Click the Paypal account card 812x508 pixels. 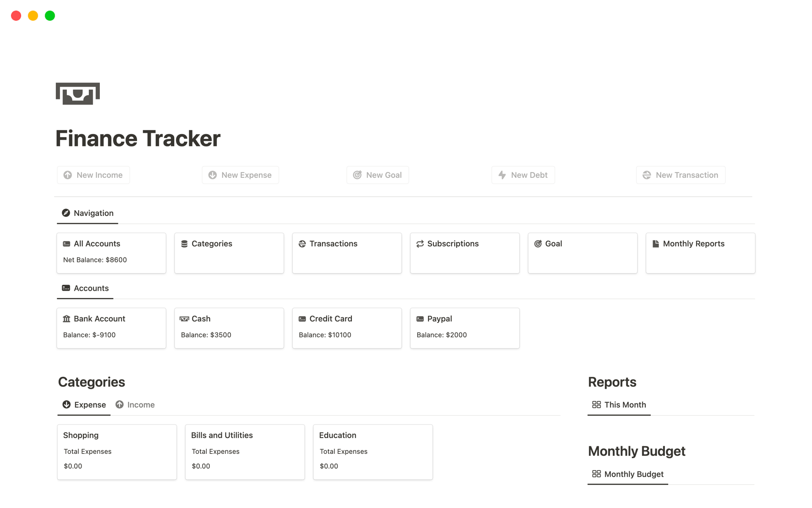465,326
